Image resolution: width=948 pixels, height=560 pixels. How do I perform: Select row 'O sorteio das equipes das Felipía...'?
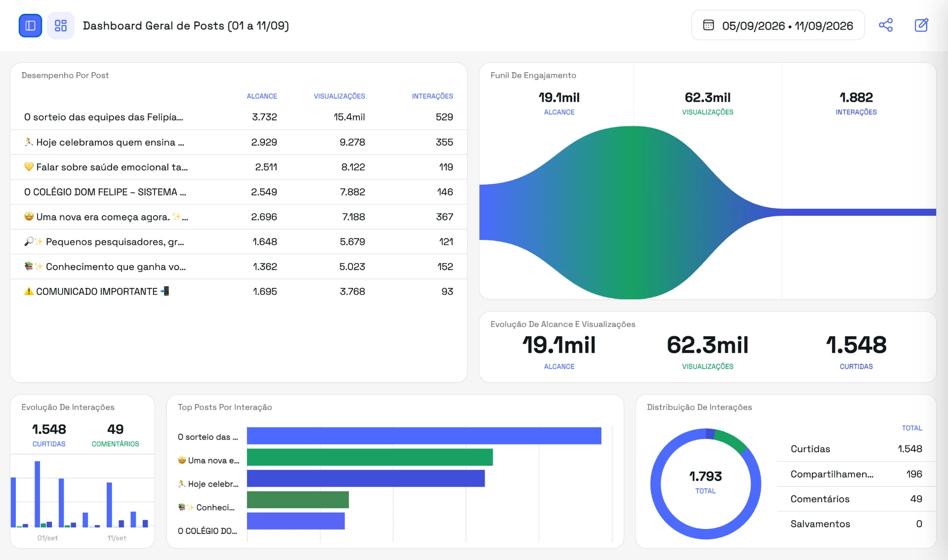coord(238,117)
